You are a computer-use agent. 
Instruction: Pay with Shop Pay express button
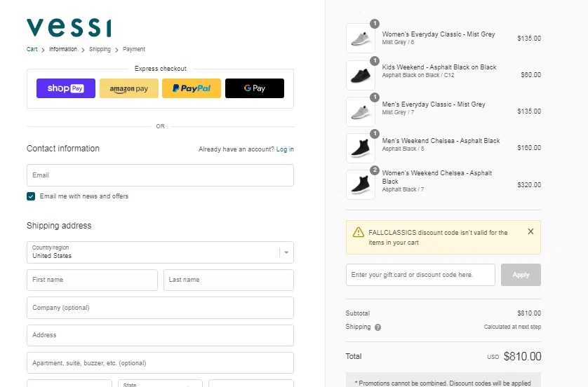click(x=66, y=88)
